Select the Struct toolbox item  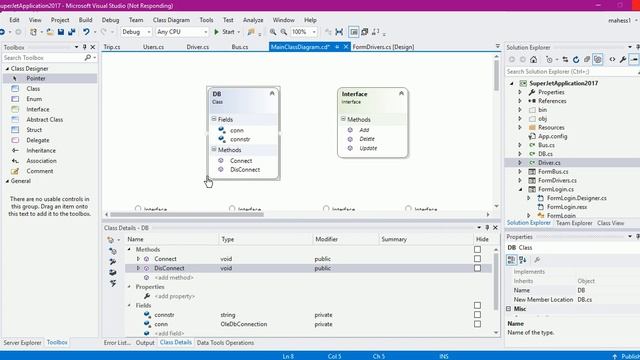[x=50, y=130]
